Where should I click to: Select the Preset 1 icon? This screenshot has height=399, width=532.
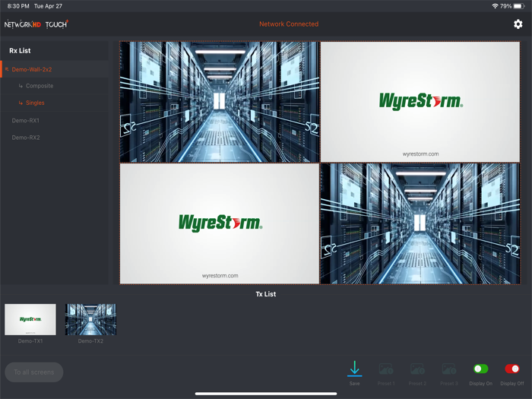click(x=386, y=369)
